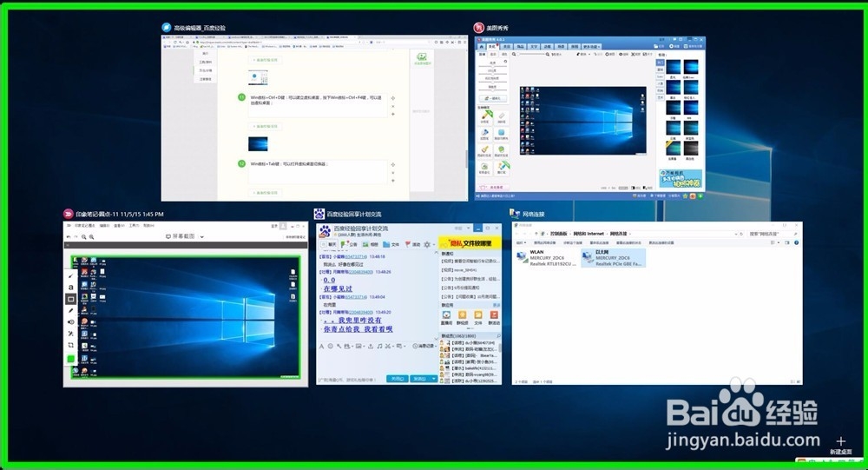Click font 'A' icon in QQ chat toolbar
This screenshot has height=470, width=868.
(321, 346)
